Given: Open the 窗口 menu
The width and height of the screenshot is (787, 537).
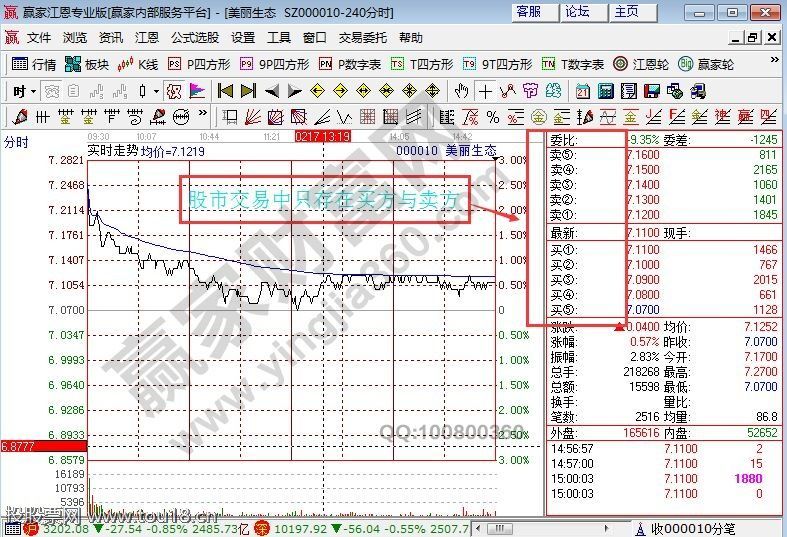Looking at the screenshot, I should click(315, 38).
